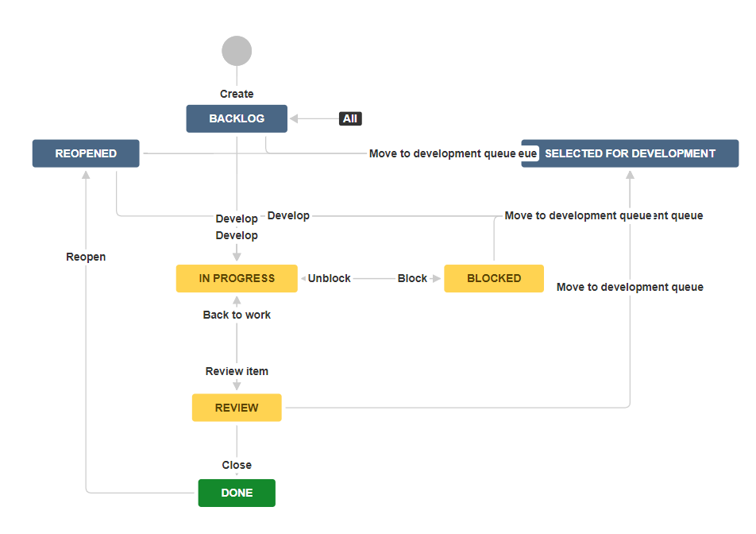This screenshot has width=756, height=534.
Task: Click the Reopen transition label
Action: tap(86, 257)
